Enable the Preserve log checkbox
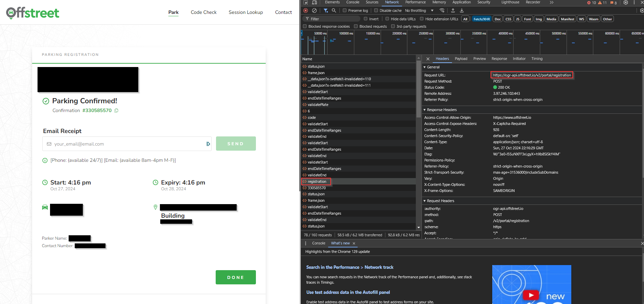This screenshot has height=304, width=644. [x=344, y=10]
